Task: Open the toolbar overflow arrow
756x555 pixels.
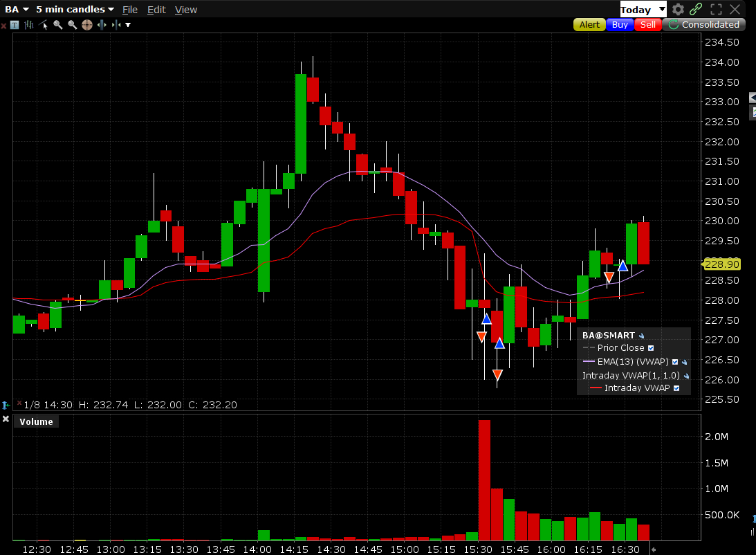Action: (x=128, y=25)
